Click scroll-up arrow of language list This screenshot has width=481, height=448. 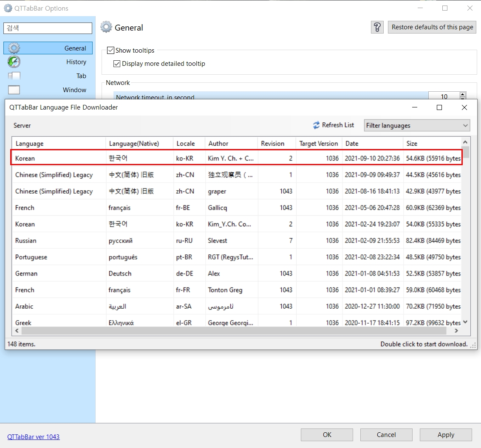pyautogui.click(x=465, y=142)
